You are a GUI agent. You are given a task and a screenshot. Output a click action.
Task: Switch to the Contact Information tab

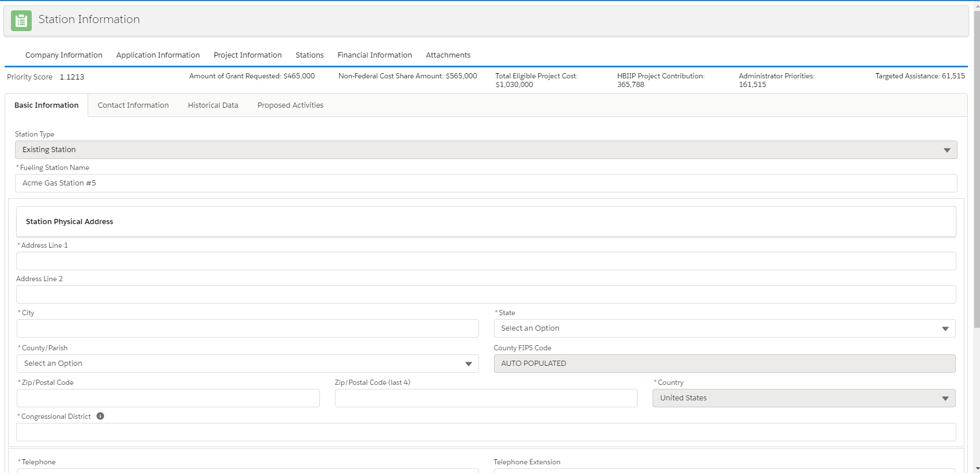(133, 105)
